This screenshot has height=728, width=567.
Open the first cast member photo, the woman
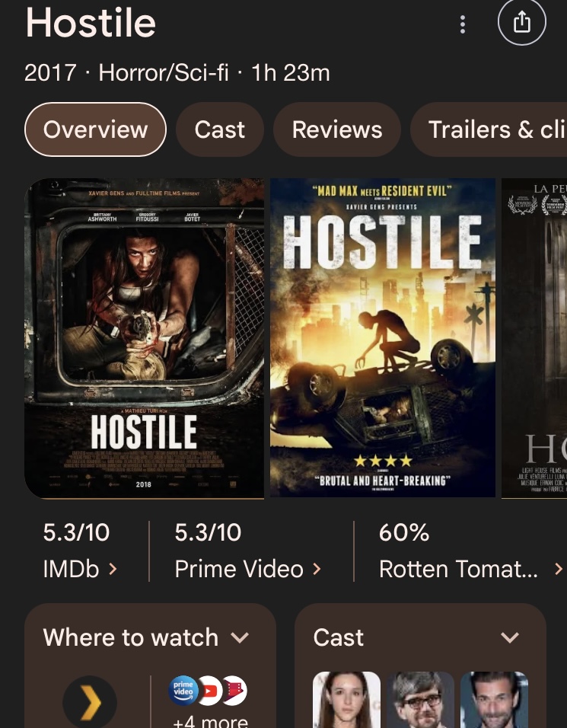coord(346,700)
